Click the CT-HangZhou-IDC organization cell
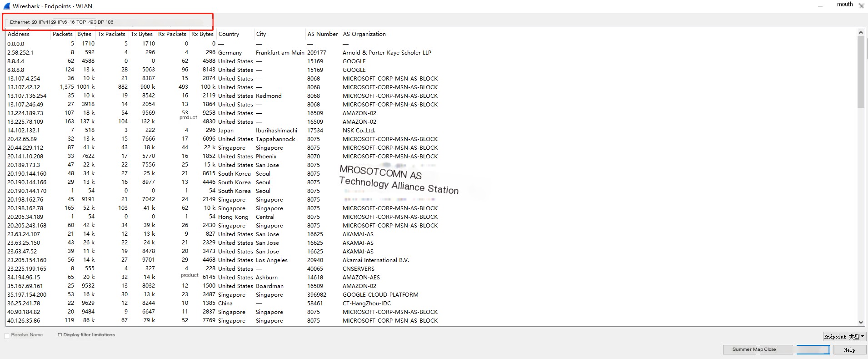 [367, 303]
